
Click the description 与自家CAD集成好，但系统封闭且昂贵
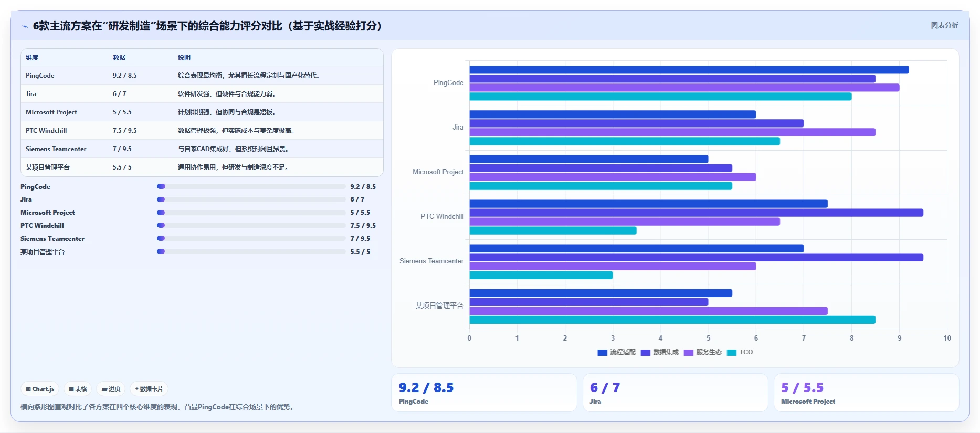233,149
